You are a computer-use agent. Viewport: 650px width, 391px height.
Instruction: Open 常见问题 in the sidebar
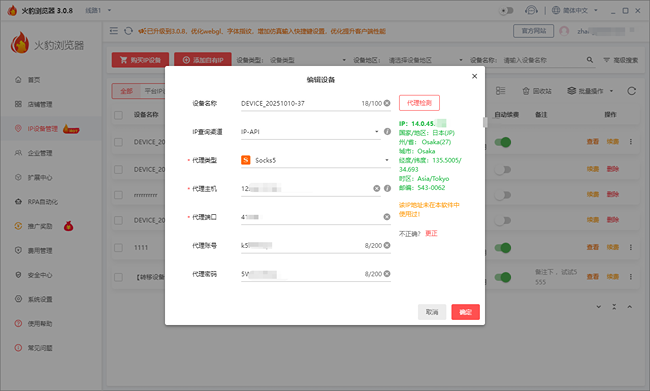tap(40, 348)
